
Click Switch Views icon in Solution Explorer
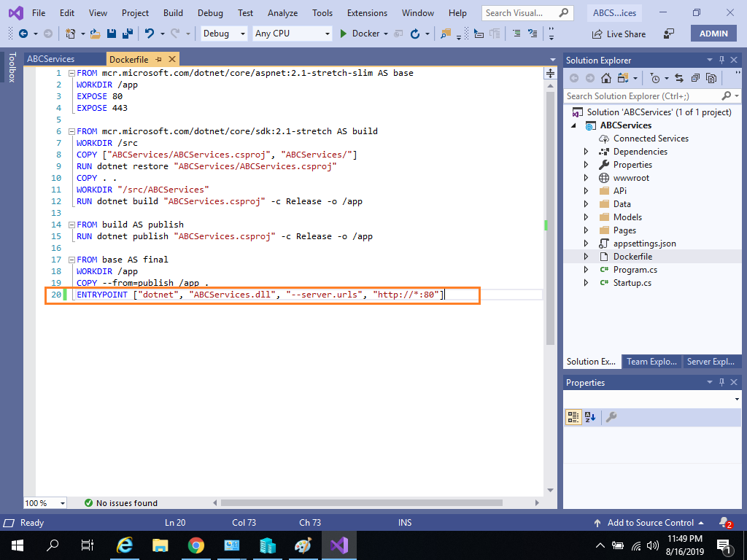623,78
